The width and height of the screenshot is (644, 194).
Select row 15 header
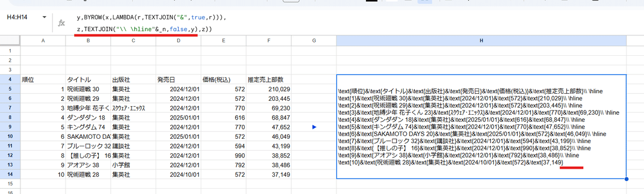[x=10, y=184]
